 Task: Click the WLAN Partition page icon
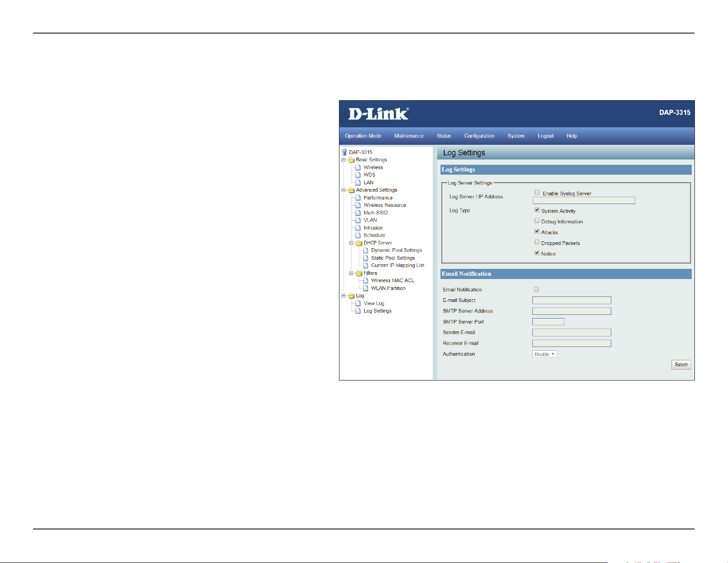tap(366, 288)
